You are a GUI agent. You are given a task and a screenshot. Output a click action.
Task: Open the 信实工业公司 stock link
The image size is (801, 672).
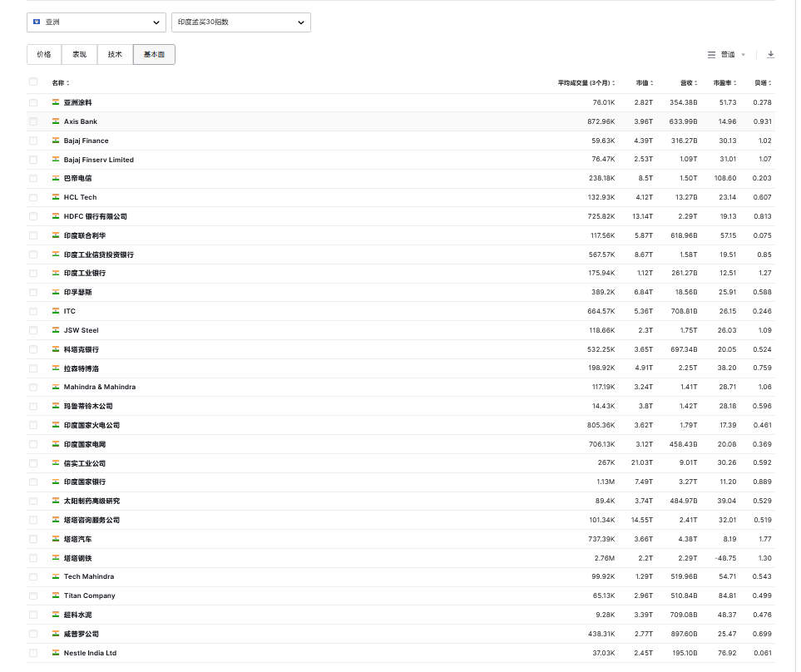tap(84, 463)
